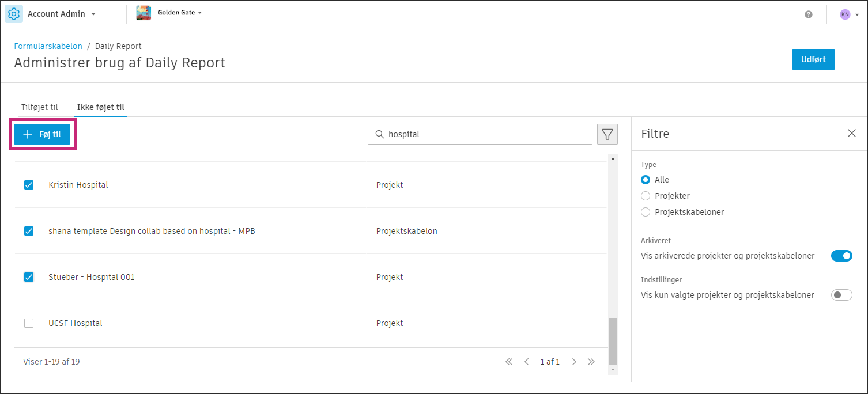Click the hospital search field

pyautogui.click(x=484, y=134)
